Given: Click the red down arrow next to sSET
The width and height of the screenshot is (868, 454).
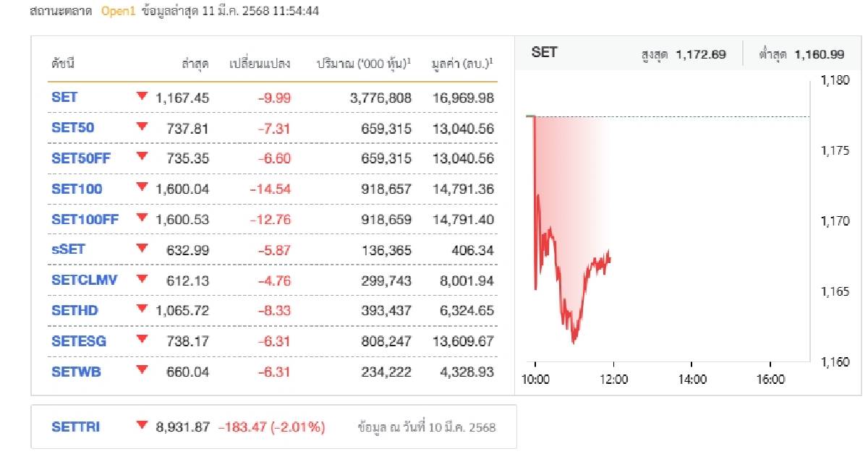Looking at the screenshot, I should pos(142,249).
